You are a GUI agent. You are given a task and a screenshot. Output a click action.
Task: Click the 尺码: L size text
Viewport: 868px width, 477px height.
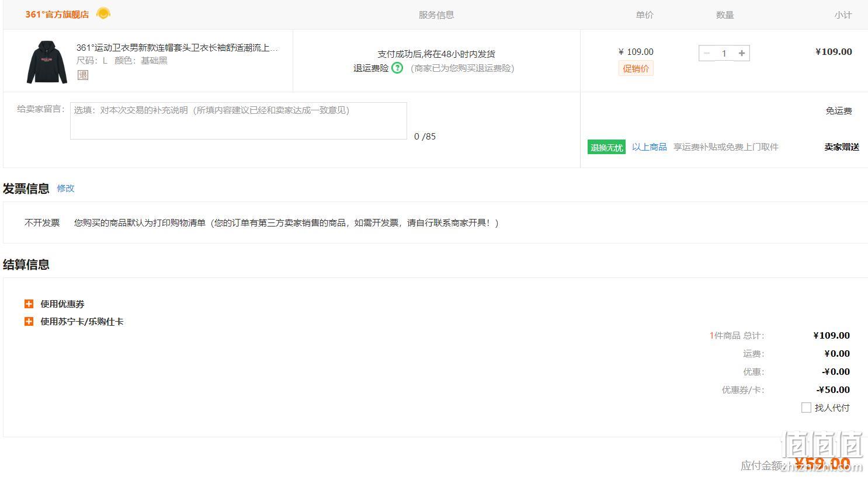(x=92, y=60)
